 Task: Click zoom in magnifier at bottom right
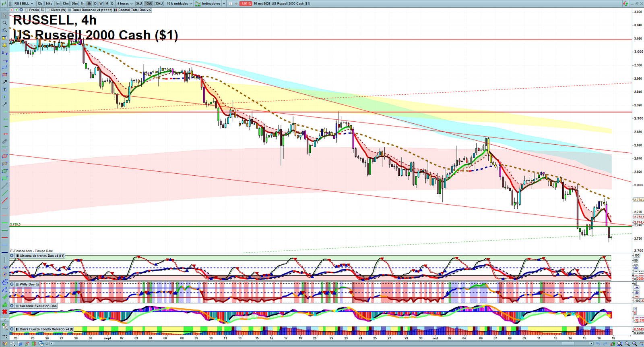point(635,343)
